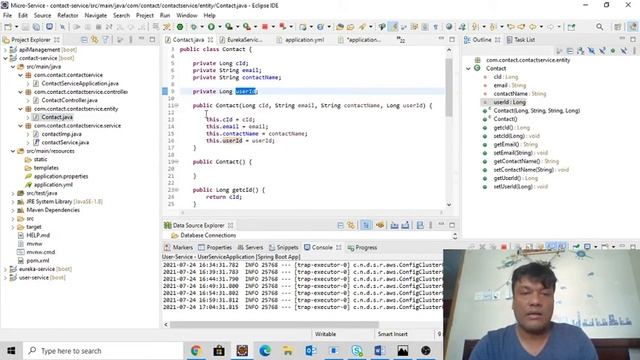Collapse the com.contact.contactservice.entity package

point(20,109)
